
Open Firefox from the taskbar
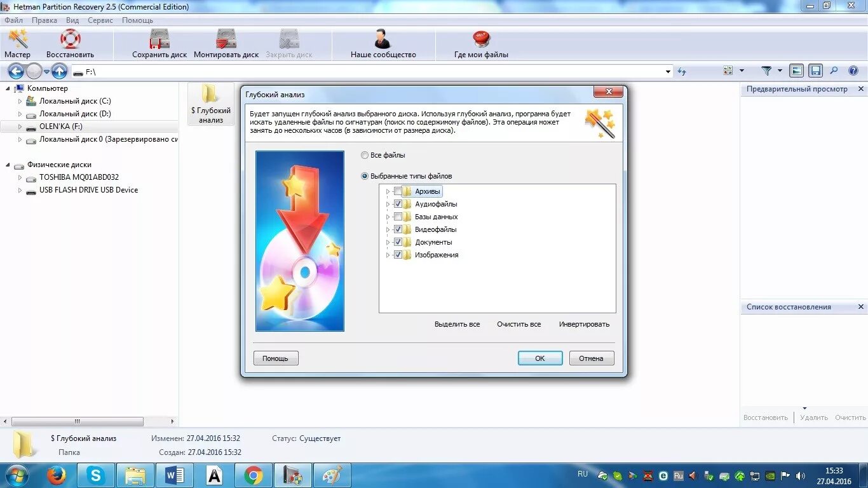tap(57, 475)
